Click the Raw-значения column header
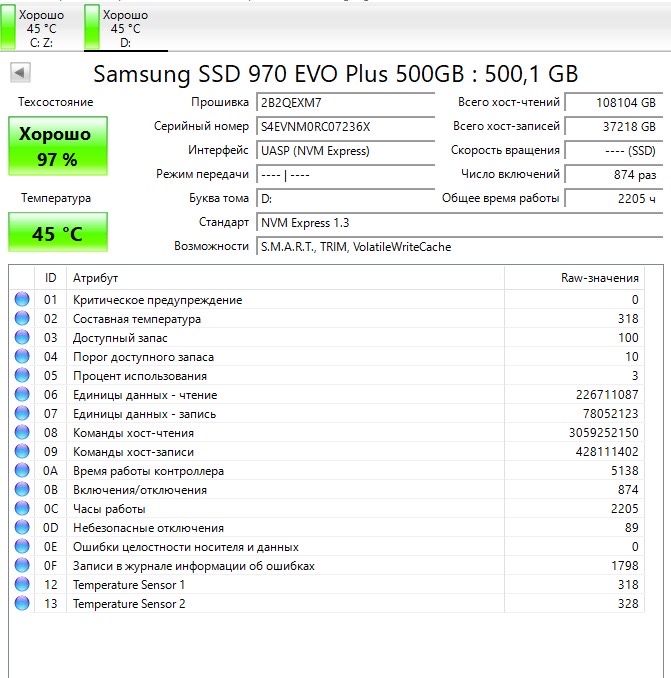This screenshot has height=678, width=671. click(x=574, y=278)
